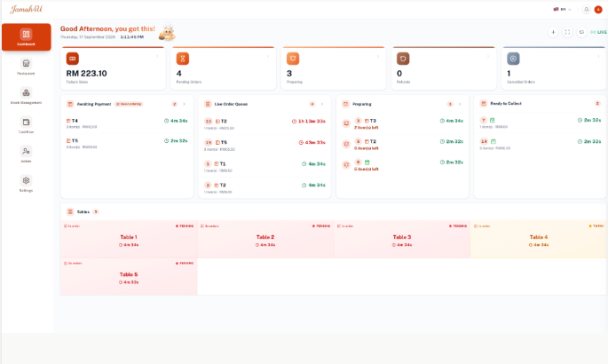Open the Preparing summary card showing 3

334,68
